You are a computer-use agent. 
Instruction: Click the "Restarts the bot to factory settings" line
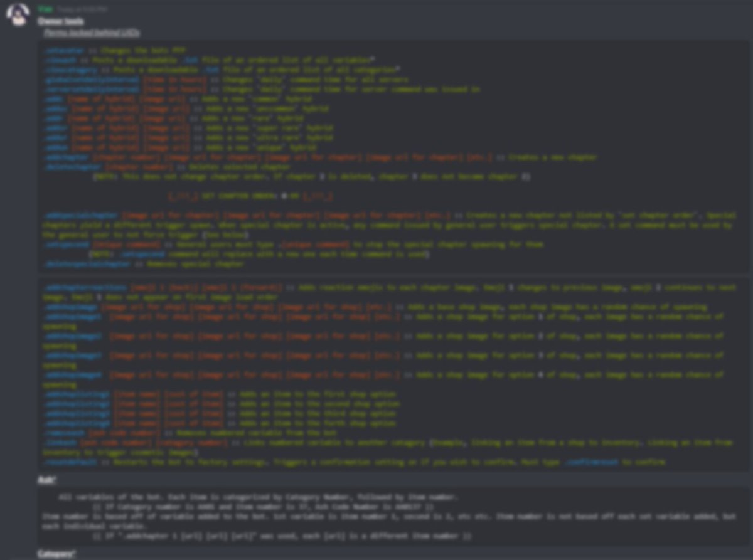pos(355,462)
